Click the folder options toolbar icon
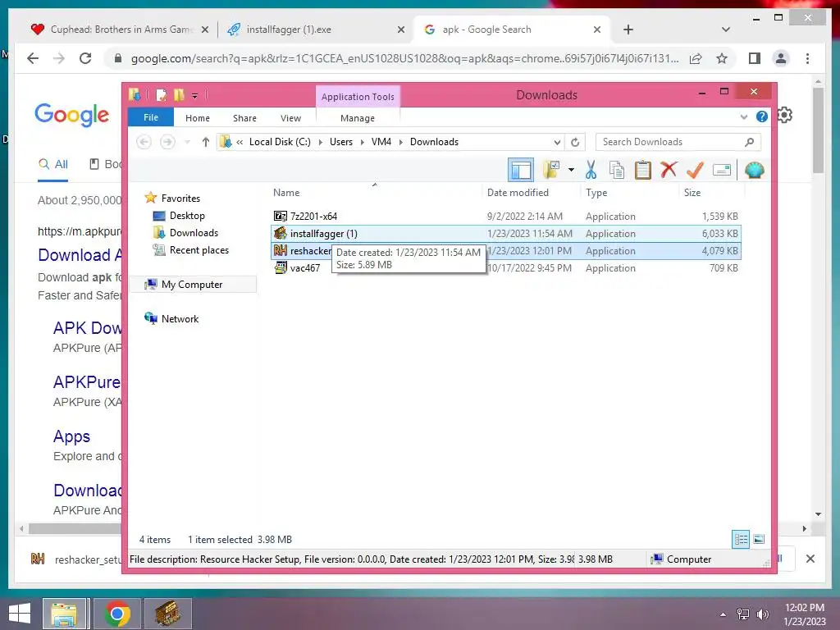The height and width of the screenshot is (630, 840). (551, 171)
